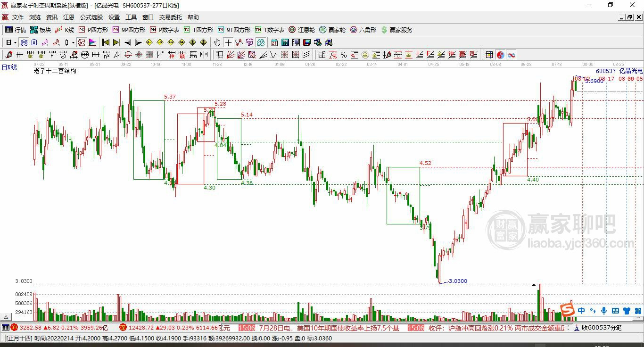Click the Sogou microphone voice input
The width and height of the screenshot is (644, 347).
[x=604, y=311]
